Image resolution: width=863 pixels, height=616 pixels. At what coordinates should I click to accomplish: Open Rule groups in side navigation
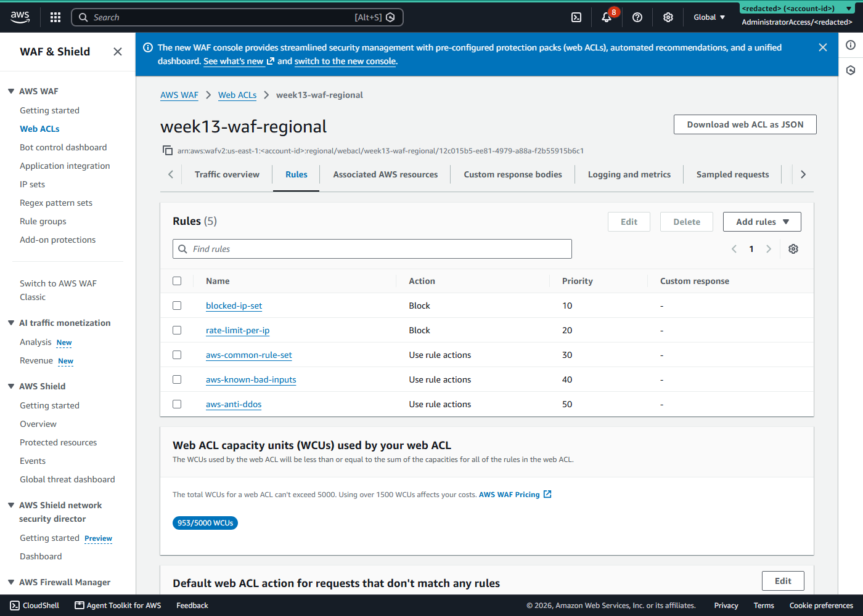click(43, 221)
